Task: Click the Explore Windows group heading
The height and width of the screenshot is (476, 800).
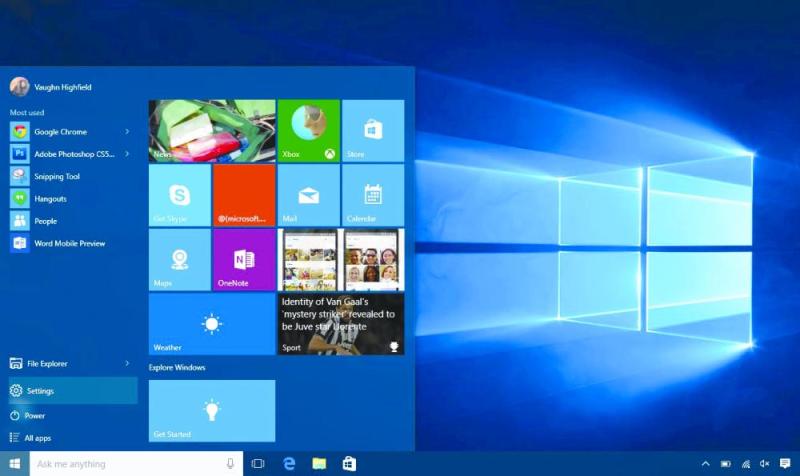Action: 177,367
